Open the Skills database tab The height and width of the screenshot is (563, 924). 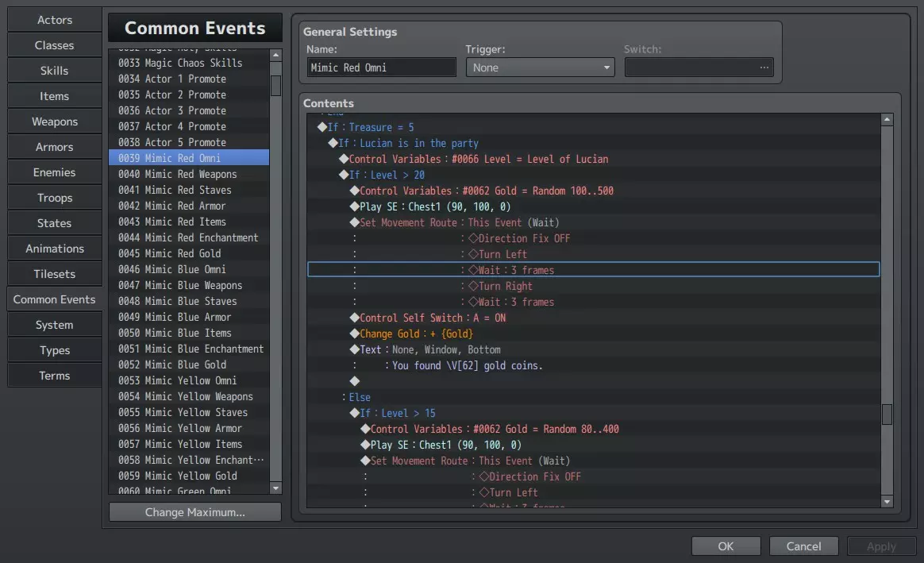tap(55, 71)
